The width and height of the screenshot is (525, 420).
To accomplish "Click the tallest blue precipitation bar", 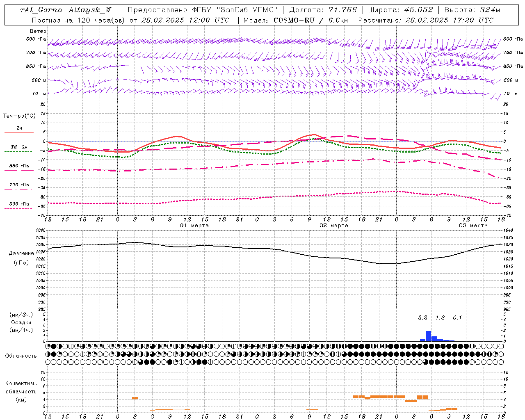I will (x=428, y=336).
